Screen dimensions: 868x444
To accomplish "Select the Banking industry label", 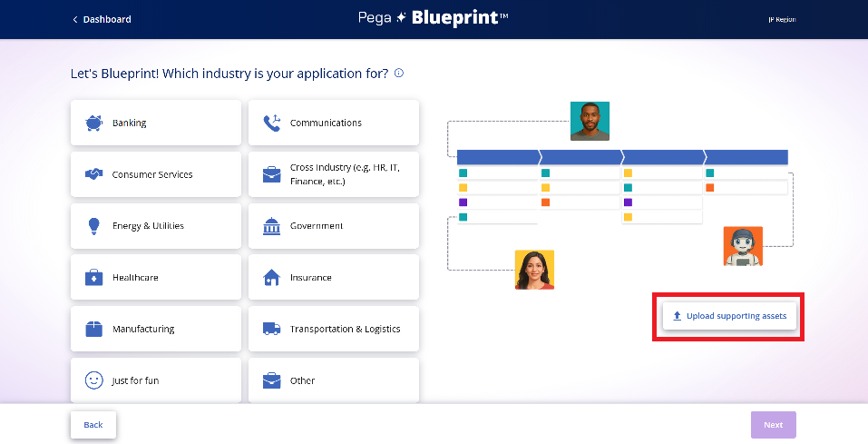I will (130, 123).
